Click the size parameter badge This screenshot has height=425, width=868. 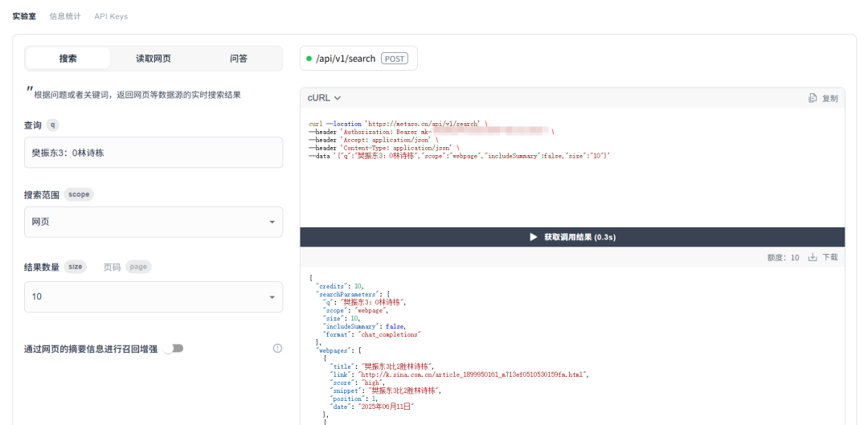point(76,267)
